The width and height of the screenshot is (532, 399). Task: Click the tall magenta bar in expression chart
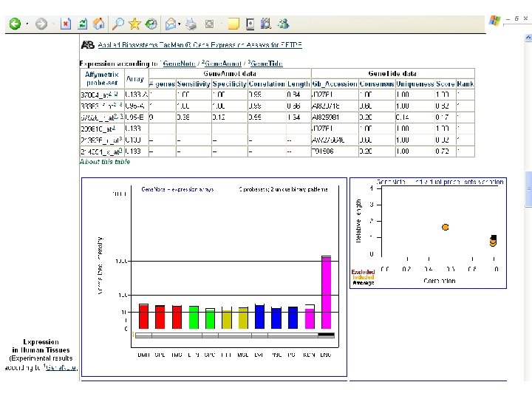point(326,292)
